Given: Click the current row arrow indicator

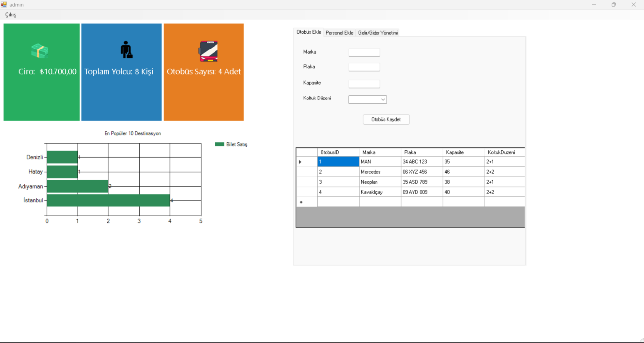Looking at the screenshot, I should point(300,162).
